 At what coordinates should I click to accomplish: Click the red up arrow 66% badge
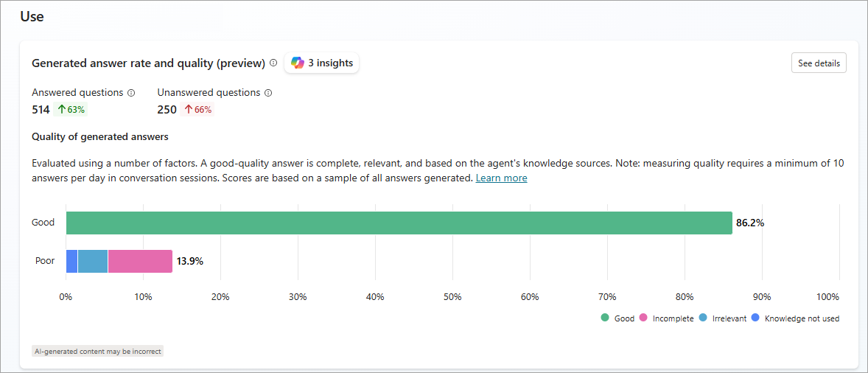(198, 110)
